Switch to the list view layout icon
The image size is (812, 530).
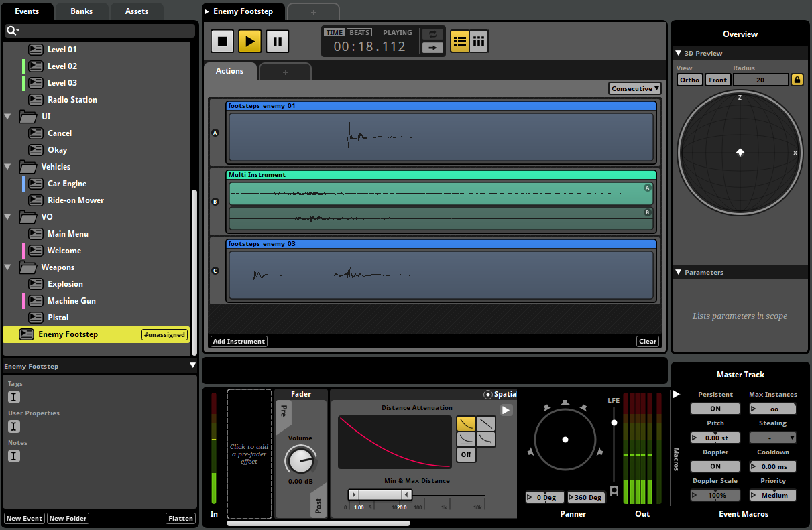(x=459, y=41)
